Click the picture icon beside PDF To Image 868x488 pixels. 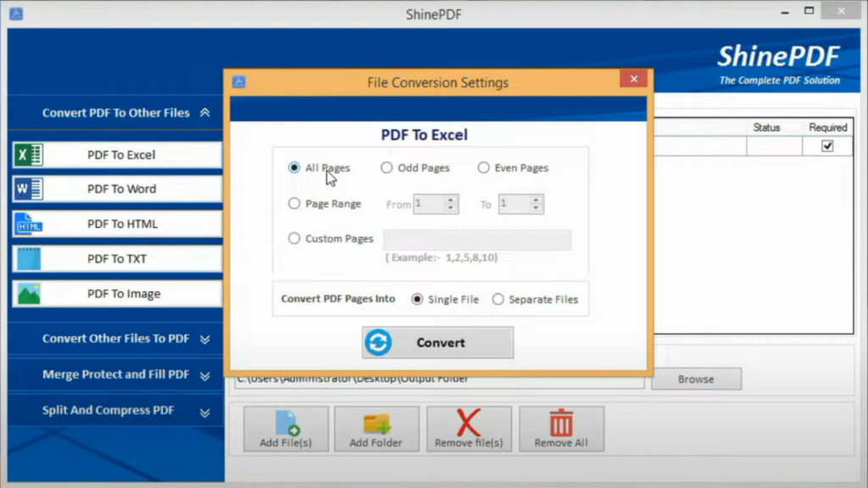click(x=28, y=294)
